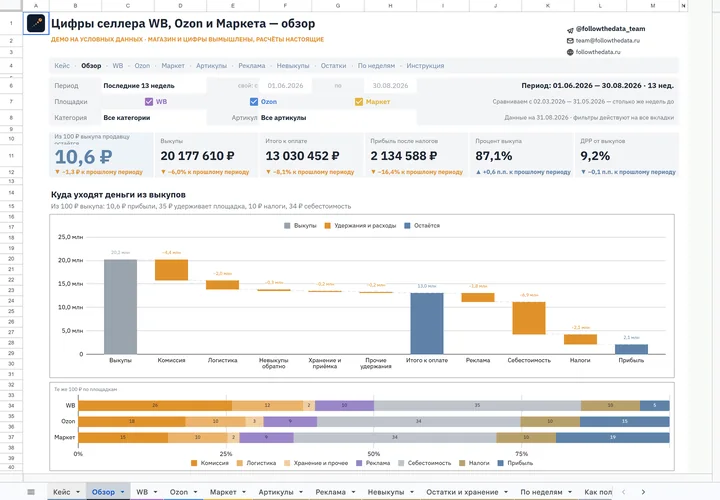Image resolution: width=720 pixels, height=500 pixels.
Task: Click the dark logo icon in cell A1
Action: (x=36, y=23)
